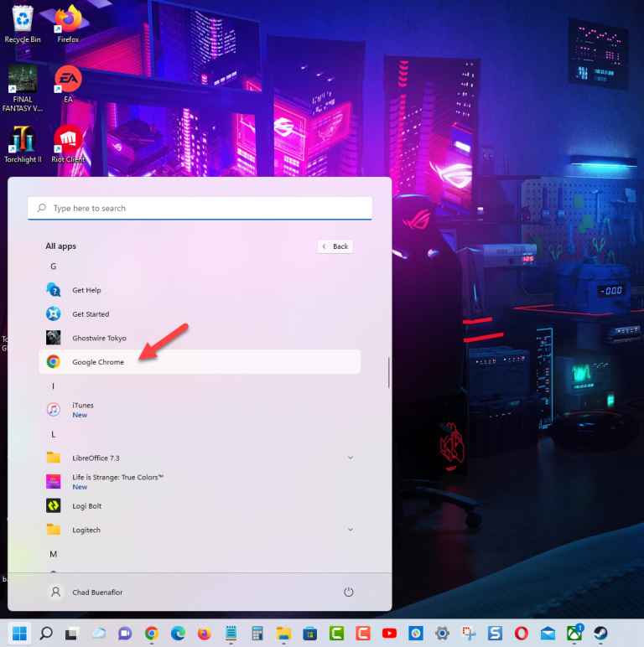Select the FINAL FANTASY desktop shortcut
Image resolution: width=644 pixels, height=647 pixels.
click(x=23, y=88)
